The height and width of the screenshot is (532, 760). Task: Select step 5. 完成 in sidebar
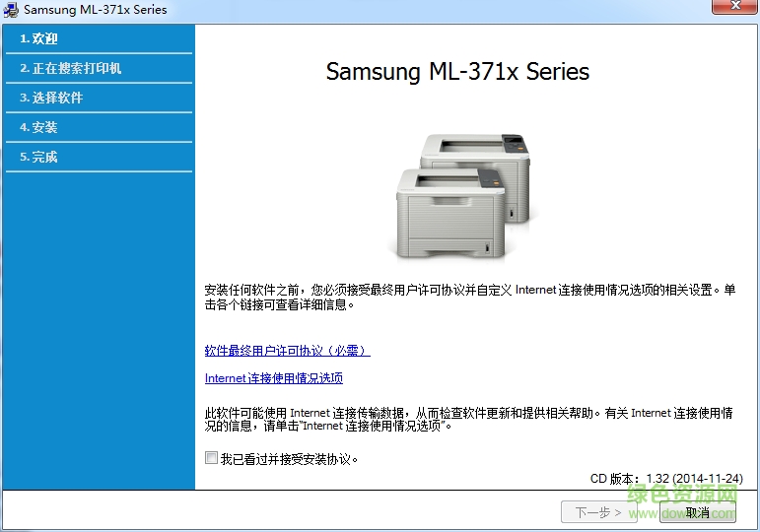pyautogui.click(x=99, y=157)
